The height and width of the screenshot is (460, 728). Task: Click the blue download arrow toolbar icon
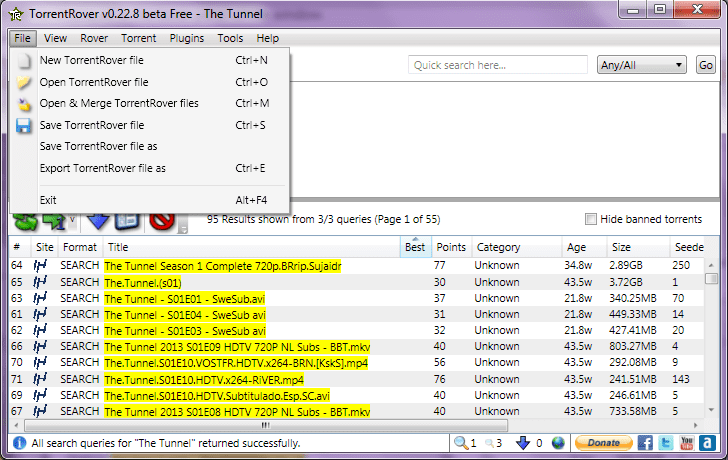[x=98, y=221]
